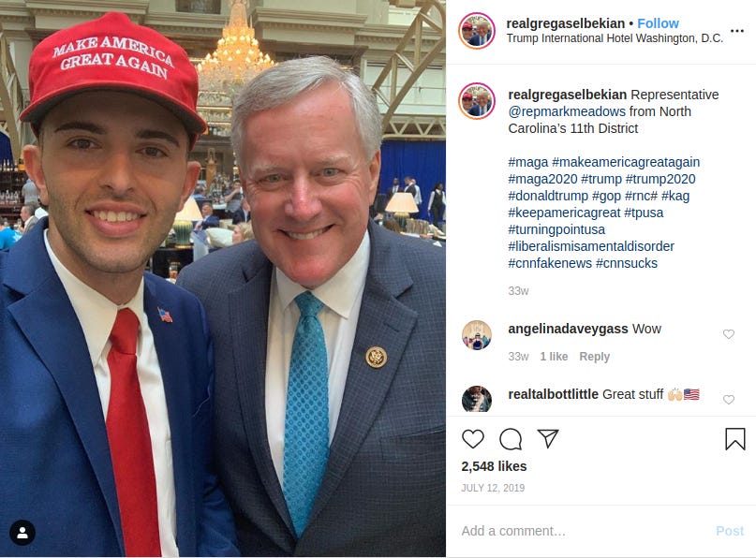756x558 pixels.
Task: Click the Add a comment field
Action: click(x=584, y=531)
